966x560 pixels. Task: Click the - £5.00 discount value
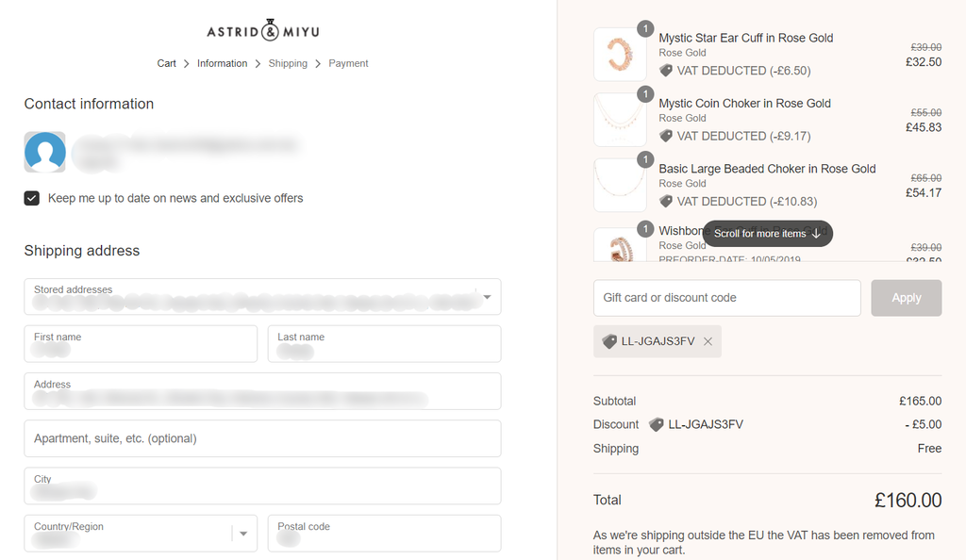pos(923,424)
